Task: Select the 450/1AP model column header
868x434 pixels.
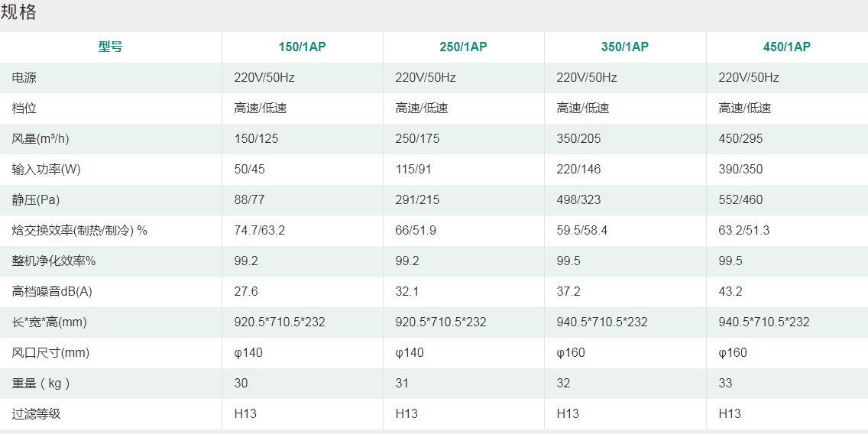Action: (x=786, y=47)
